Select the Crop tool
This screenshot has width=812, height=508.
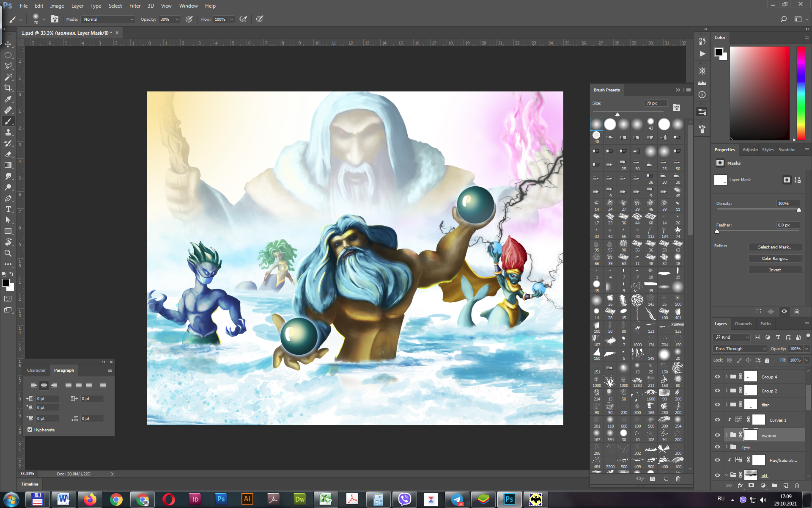[8, 88]
